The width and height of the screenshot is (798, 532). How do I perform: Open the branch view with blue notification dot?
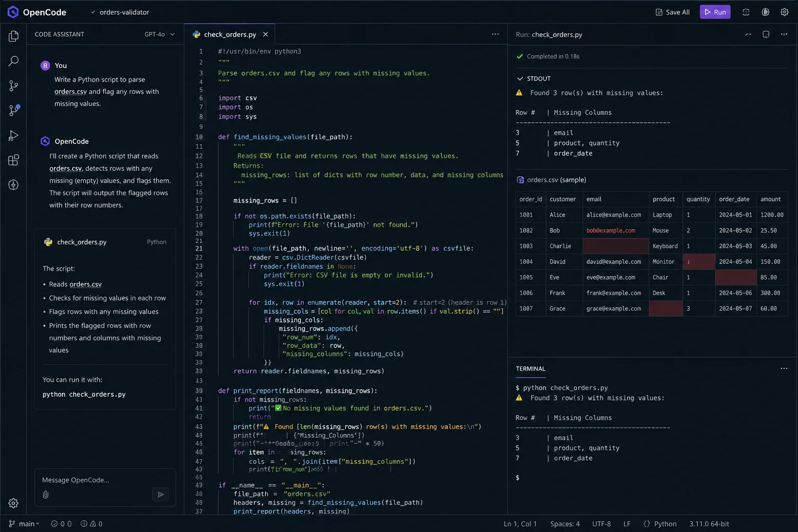[14, 110]
